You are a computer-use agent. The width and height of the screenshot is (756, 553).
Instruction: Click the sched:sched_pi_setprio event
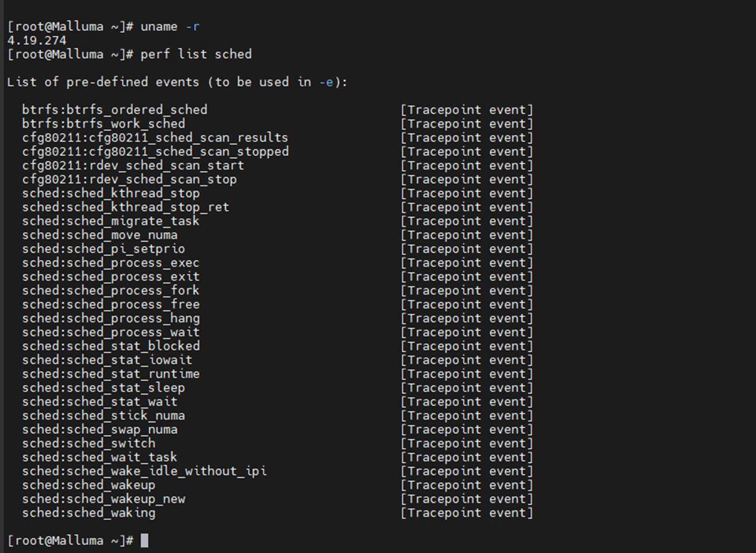point(104,249)
